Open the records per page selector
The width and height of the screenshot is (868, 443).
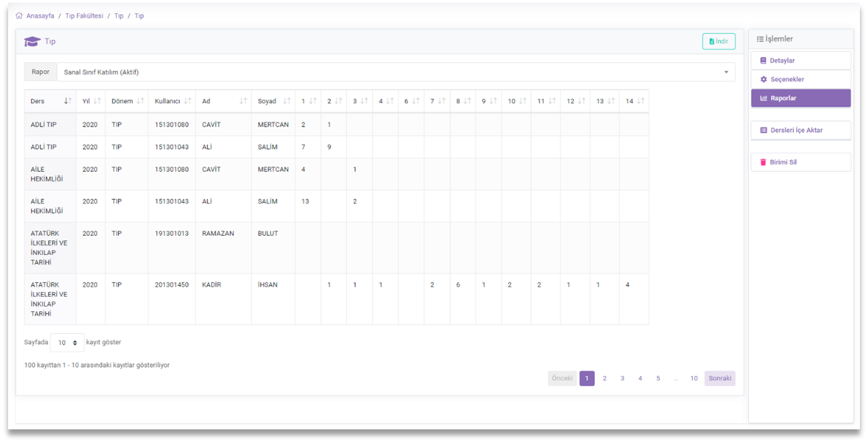[x=67, y=342]
